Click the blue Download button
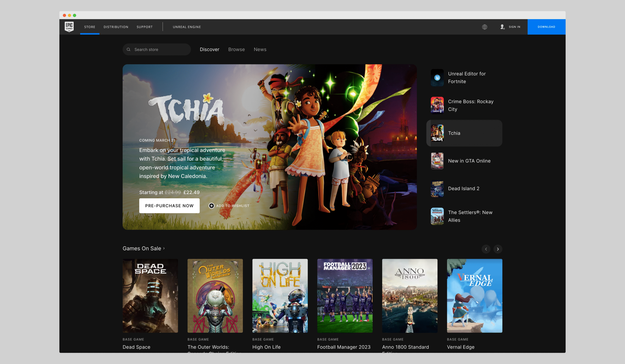This screenshot has height=364, width=625. (x=546, y=27)
